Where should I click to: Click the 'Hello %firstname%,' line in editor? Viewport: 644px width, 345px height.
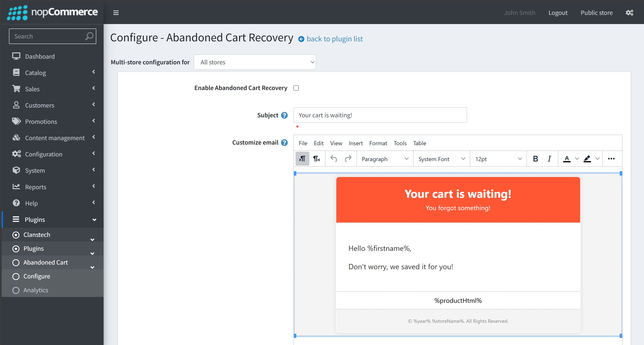[x=380, y=248]
